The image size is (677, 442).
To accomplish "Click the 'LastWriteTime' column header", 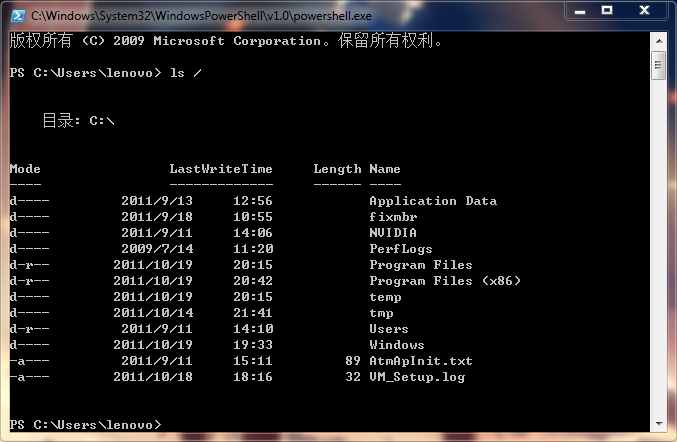I will [x=220, y=169].
